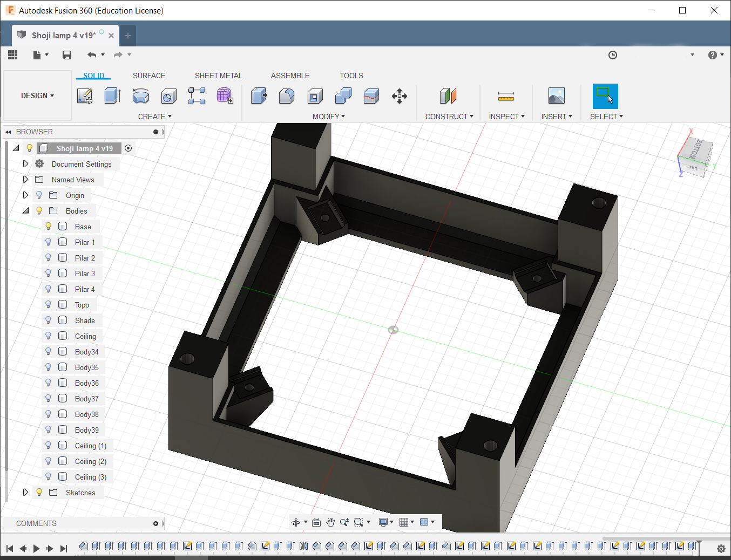The width and height of the screenshot is (731, 560).
Task: Toggle visibility of the Ceiling body
Action: (49, 336)
